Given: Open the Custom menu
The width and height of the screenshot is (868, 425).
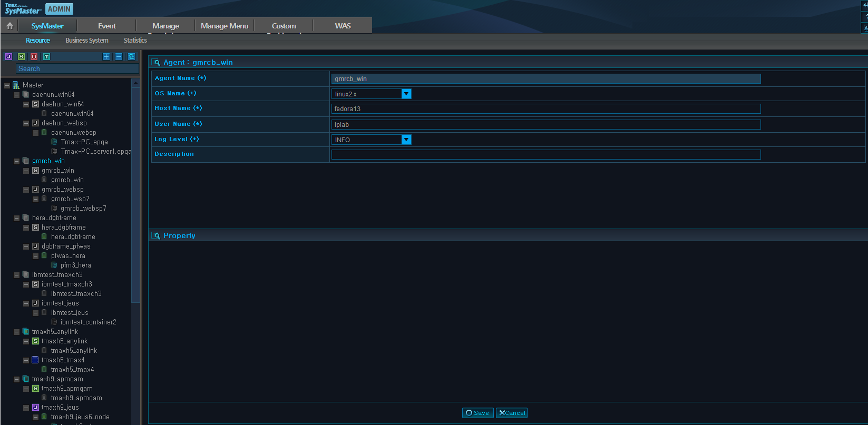Looking at the screenshot, I should (284, 26).
